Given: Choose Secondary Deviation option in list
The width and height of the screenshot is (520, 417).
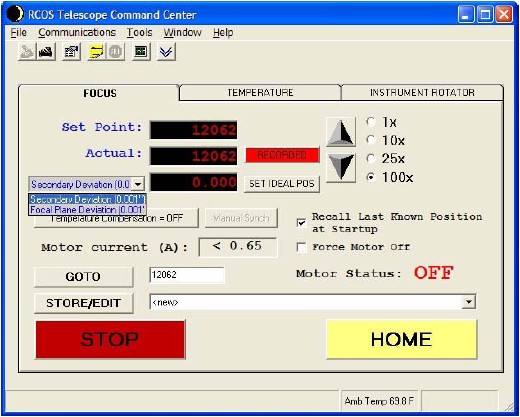Looking at the screenshot, I should [87, 199].
